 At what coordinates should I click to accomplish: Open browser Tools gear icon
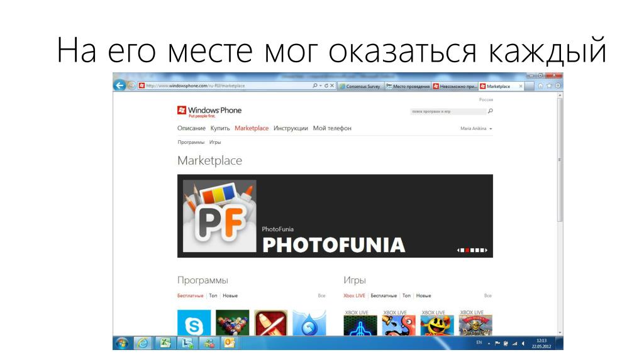pyautogui.click(x=558, y=85)
